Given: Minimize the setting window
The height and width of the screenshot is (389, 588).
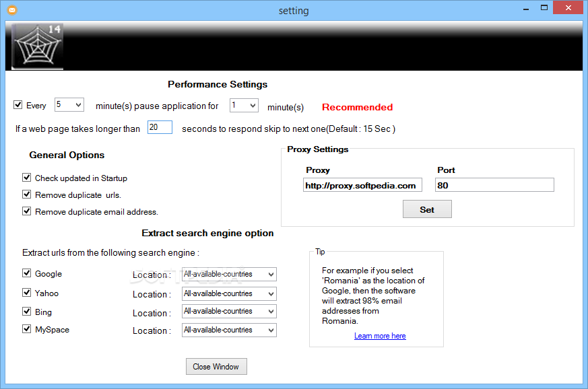Looking at the screenshot, I should pyautogui.click(x=526, y=8).
